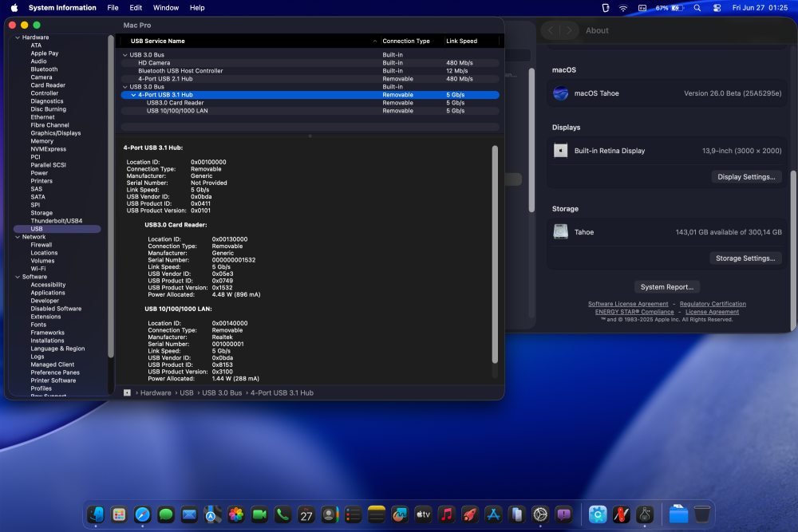Open Launchpad apps grid in dock
This screenshot has width=798, height=532.
119,514
